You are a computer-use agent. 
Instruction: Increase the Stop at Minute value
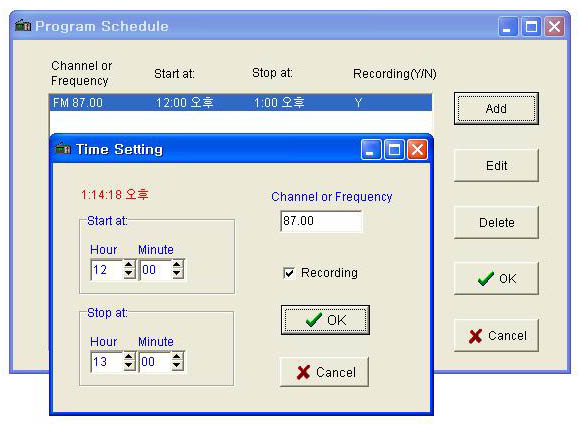(x=177, y=357)
